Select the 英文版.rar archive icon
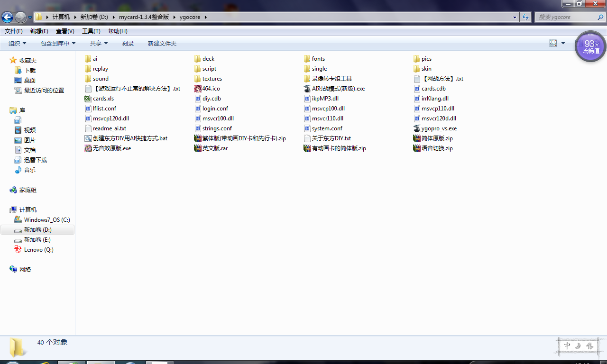This screenshot has height=364, width=607. [198, 148]
